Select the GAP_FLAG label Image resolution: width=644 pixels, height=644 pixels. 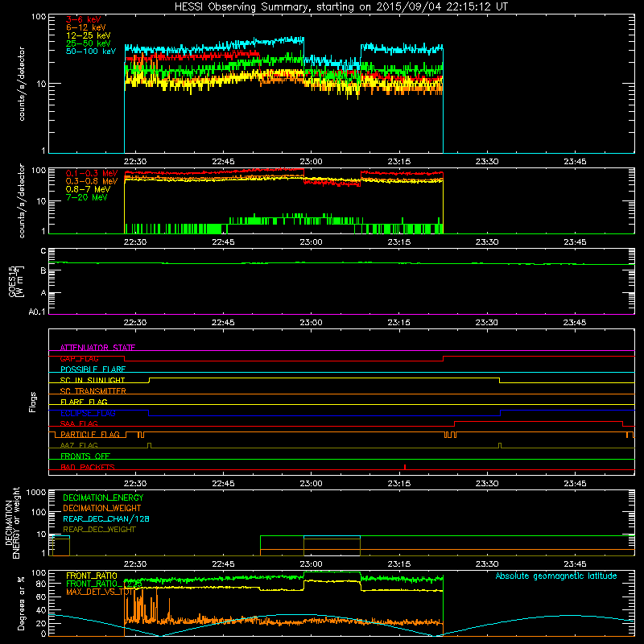79,358
